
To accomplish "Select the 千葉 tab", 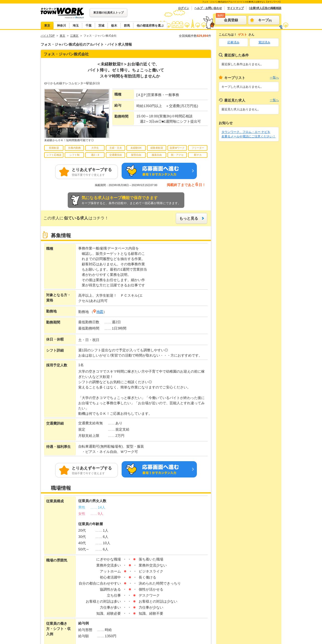I will pos(88,26).
